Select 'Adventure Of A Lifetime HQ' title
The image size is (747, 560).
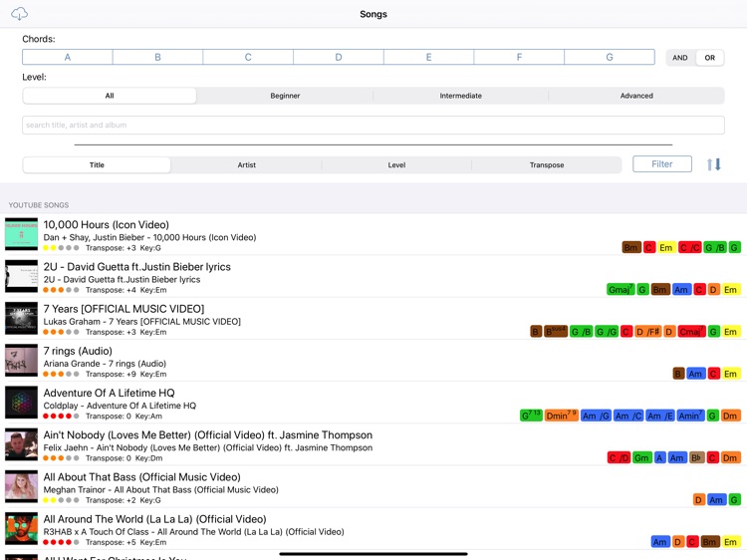[x=110, y=393]
